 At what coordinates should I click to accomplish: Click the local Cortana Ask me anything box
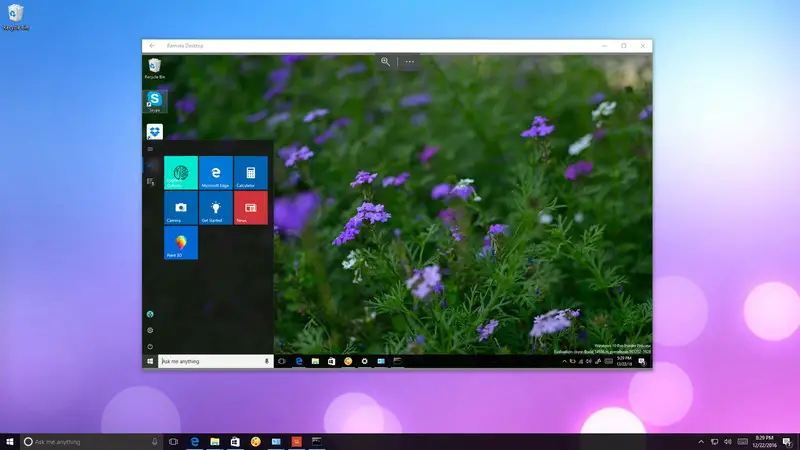tap(91, 442)
